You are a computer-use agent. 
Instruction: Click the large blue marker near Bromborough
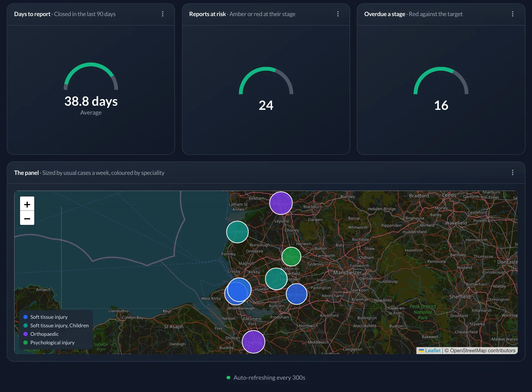point(239,290)
